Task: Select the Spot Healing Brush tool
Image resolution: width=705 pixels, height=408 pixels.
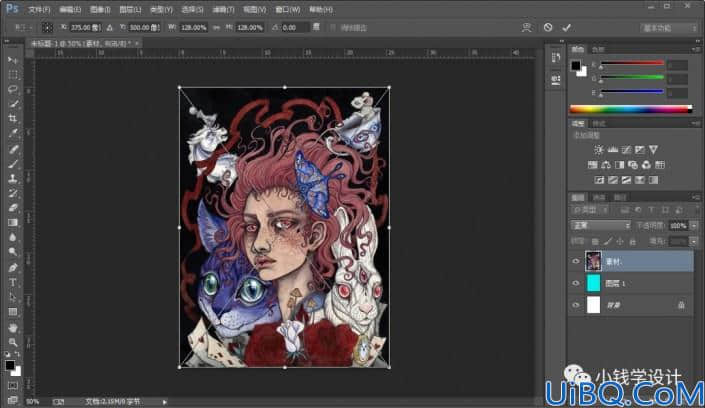Action: (13, 149)
